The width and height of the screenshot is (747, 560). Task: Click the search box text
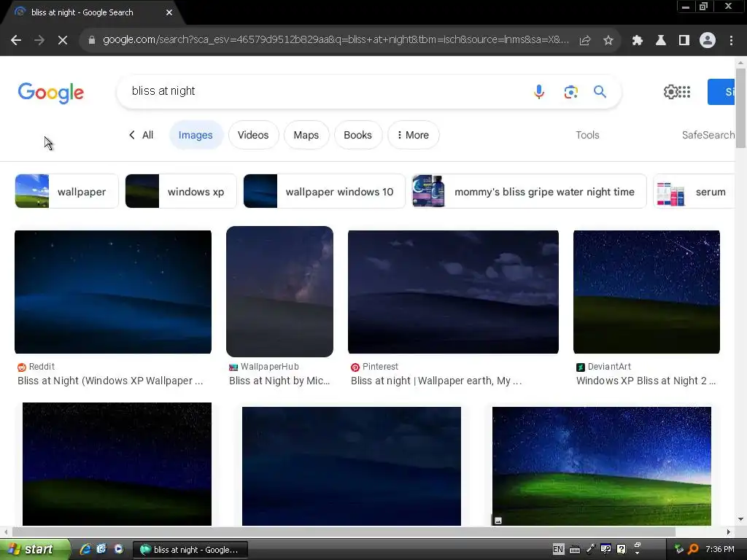pos(163,91)
